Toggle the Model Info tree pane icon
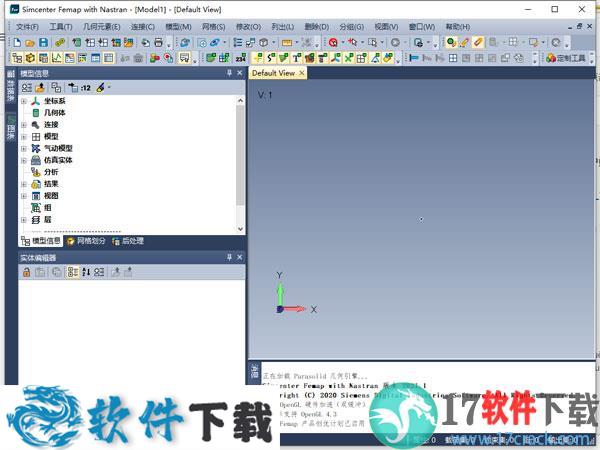The width and height of the screenshot is (600, 450). click(17, 58)
